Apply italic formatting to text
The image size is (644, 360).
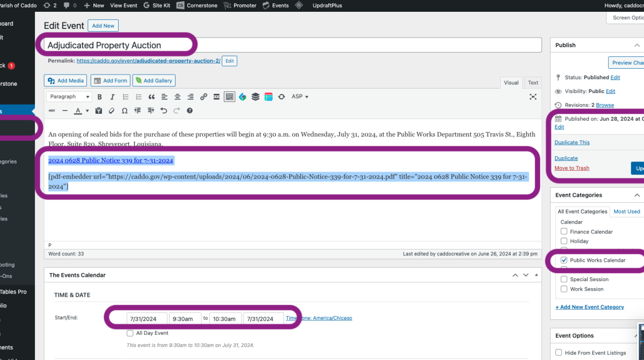[x=112, y=97]
